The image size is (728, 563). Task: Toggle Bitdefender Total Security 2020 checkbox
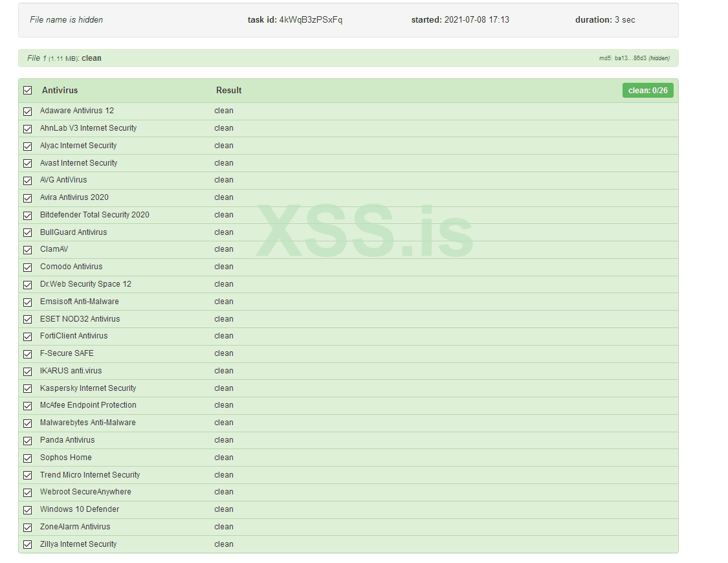[28, 215]
